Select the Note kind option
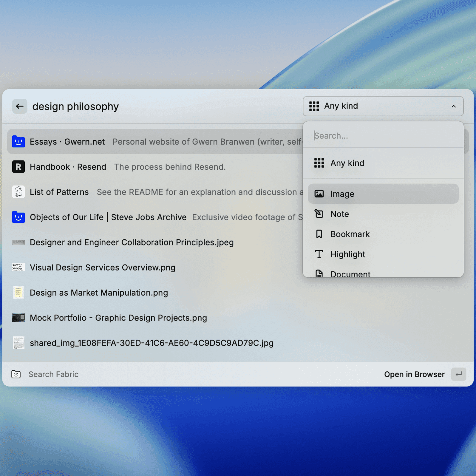The height and width of the screenshot is (476, 476). pos(383,214)
